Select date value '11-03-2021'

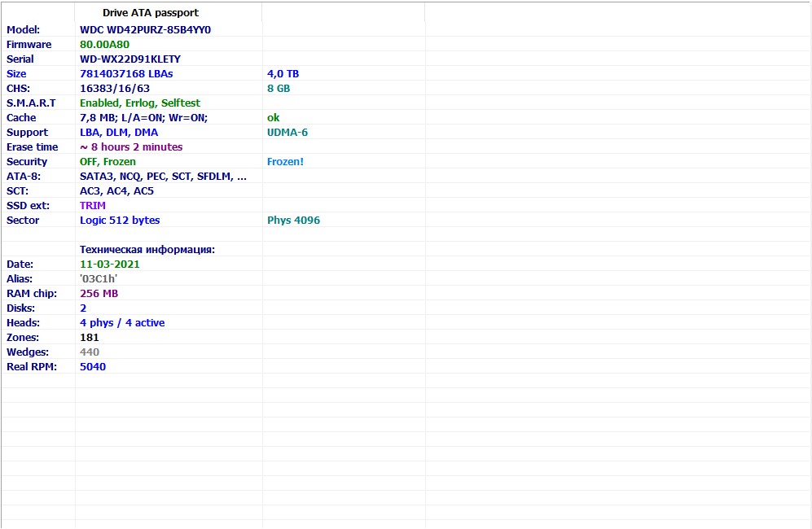110,264
